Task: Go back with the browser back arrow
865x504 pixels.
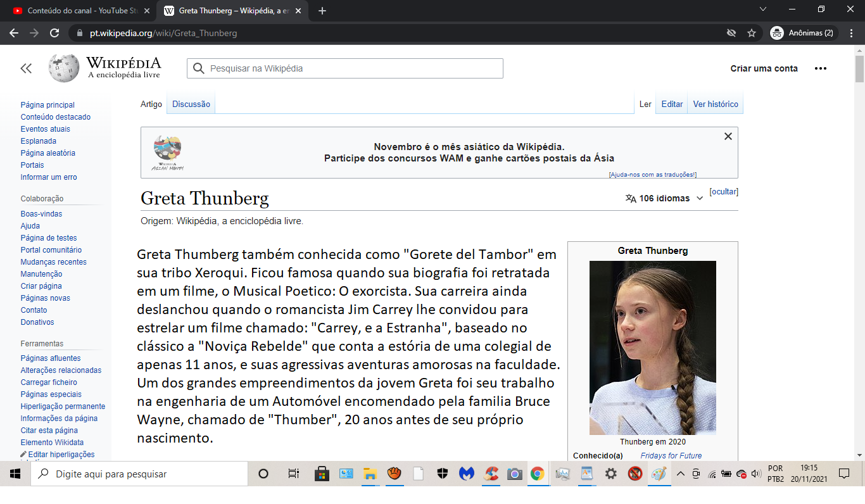Action: pyautogui.click(x=14, y=33)
